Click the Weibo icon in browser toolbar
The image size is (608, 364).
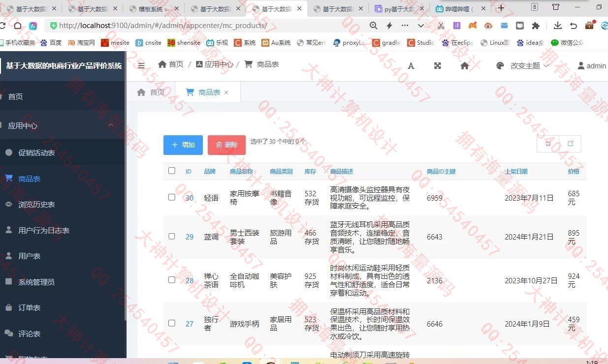click(x=488, y=26)
